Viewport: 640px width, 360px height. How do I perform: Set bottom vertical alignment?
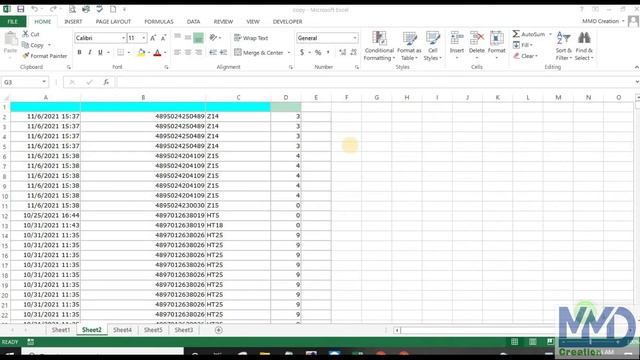click(198, 38)
